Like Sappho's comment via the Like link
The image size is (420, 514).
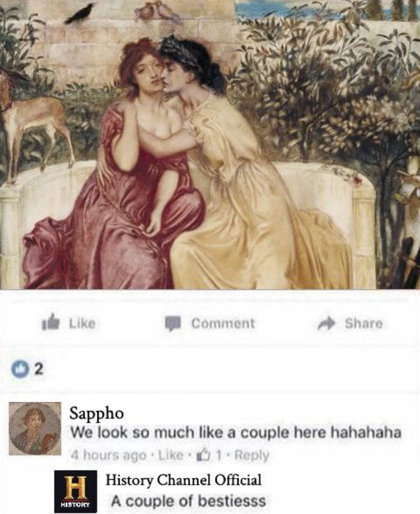[171, 455]
